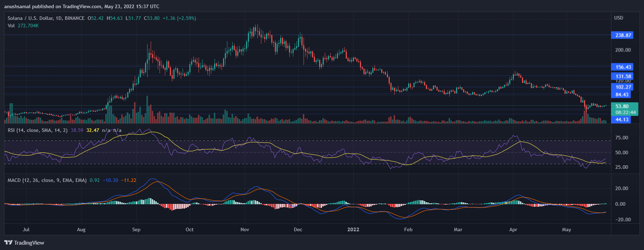This screenshot has height=250, width=644.
Task: Click the yellow RSI SMA value 32.47
Action: pos(93,130)
